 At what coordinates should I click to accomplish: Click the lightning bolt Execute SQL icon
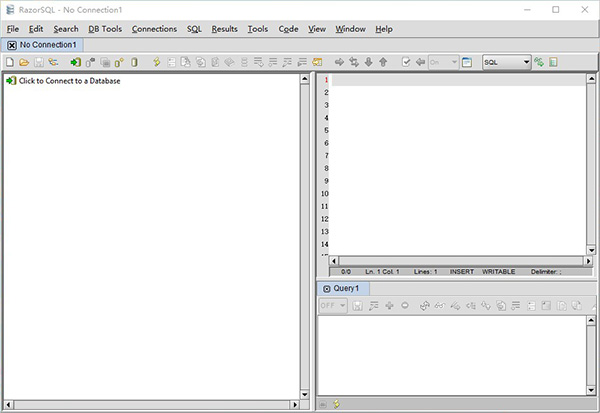tap(156, 62)
